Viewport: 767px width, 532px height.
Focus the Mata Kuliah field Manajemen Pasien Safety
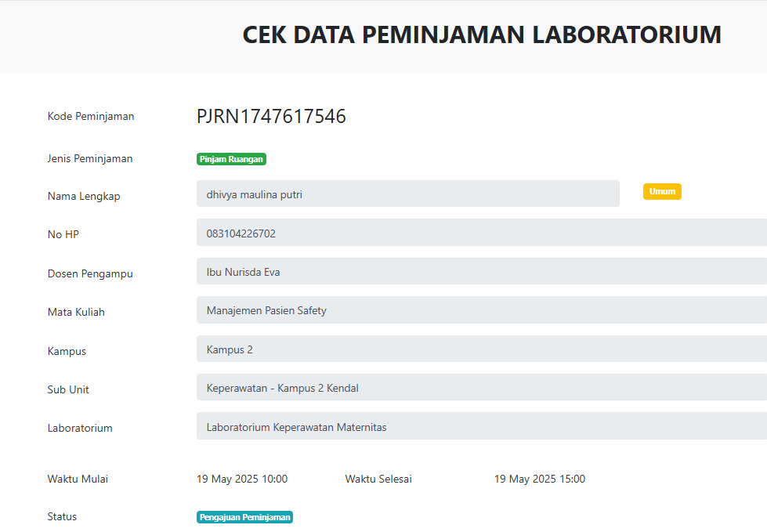(482, 310)
